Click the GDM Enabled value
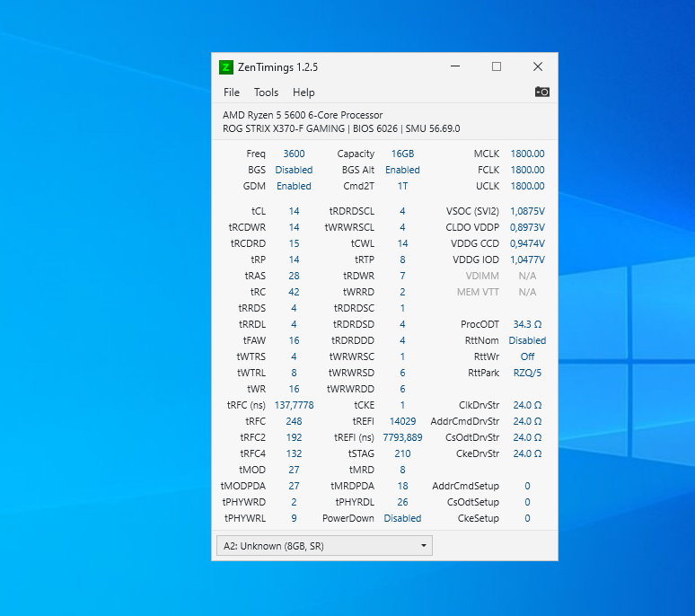This screenshot has height=616, width=695. tap(294, 186)
